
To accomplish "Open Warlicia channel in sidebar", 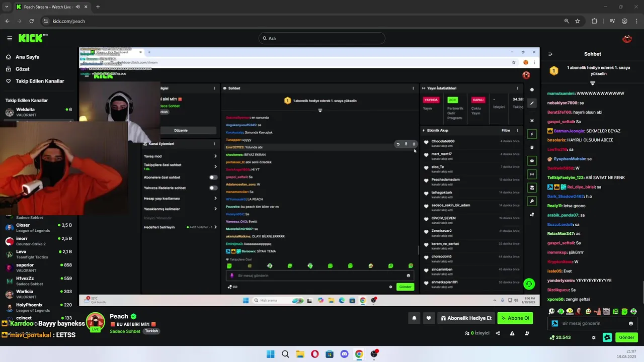I will pos(39,294).
